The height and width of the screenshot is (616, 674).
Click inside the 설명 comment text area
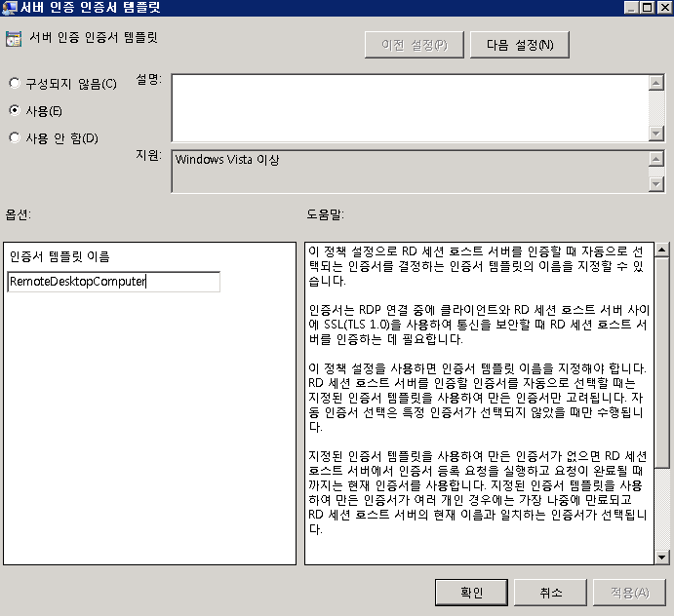point(410,108)
